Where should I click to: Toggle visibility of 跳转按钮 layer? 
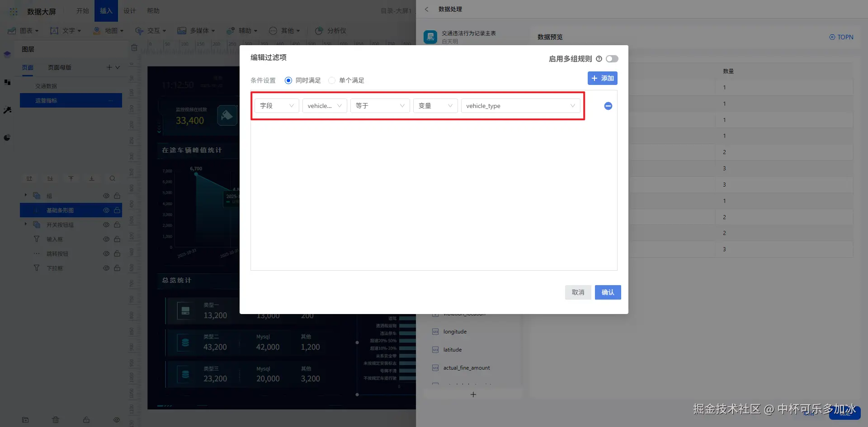tap(106, 253)
